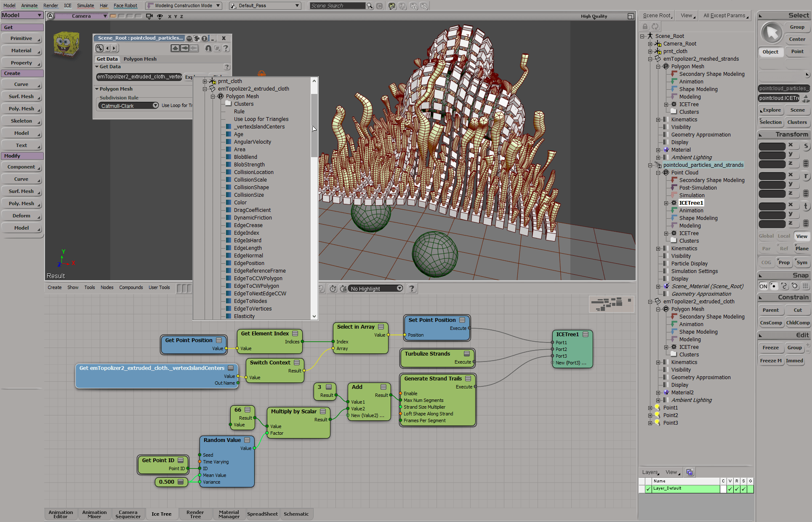This screenshot has height=522, width=812.
Task: Switch to the Polygon Mesh tab
Action: (140, 59)
